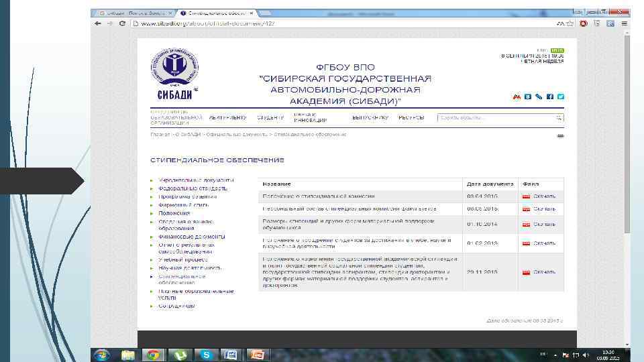
Task: Open the Twitter social icon
Action: (561, 97)
